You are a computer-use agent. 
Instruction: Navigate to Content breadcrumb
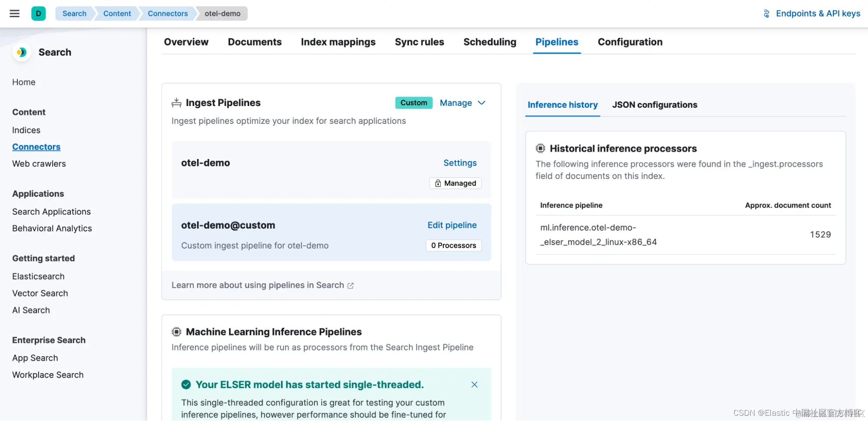pyautogui.click(x=117, y=13)
